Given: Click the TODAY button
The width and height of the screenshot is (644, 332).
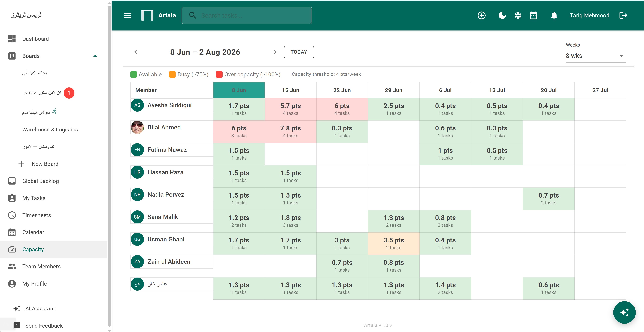Looking at the screenshot, I should point(299,52).
